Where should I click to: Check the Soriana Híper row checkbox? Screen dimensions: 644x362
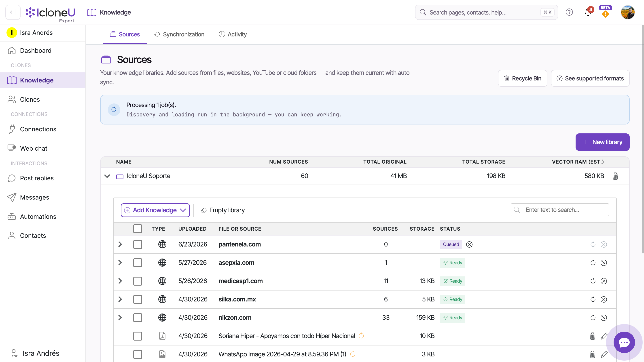[x=138, y=336]
